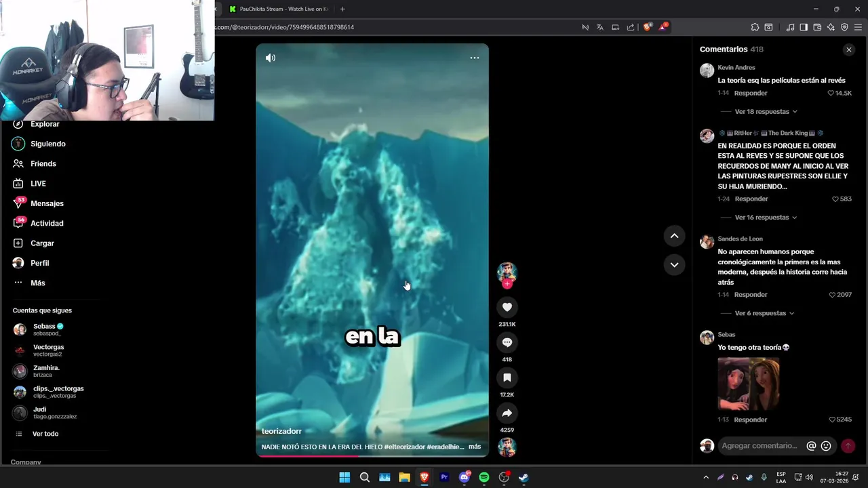Screen dimensions: 868x488
Task: Like Sebas's comment with image
Action: point(832,420)
